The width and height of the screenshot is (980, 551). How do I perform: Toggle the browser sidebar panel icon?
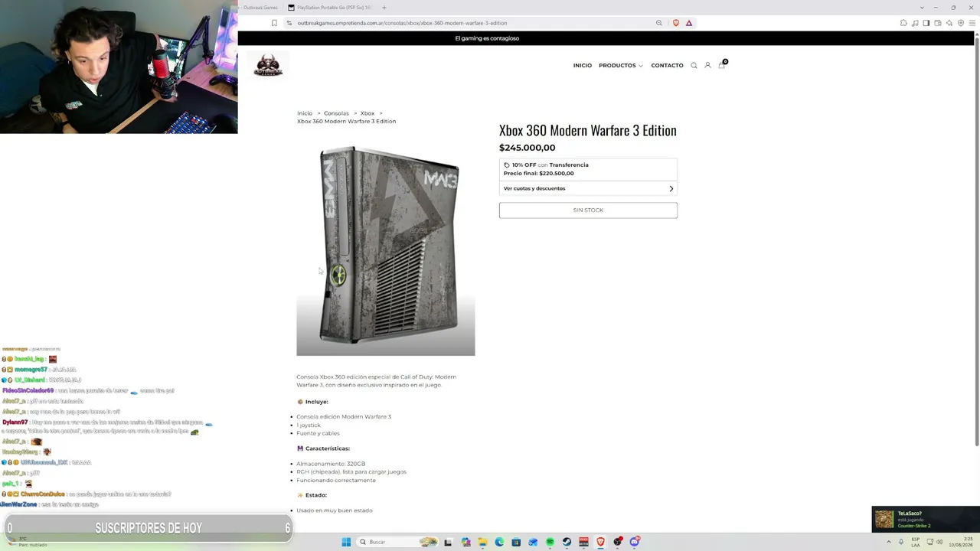(x=926, y=23)
